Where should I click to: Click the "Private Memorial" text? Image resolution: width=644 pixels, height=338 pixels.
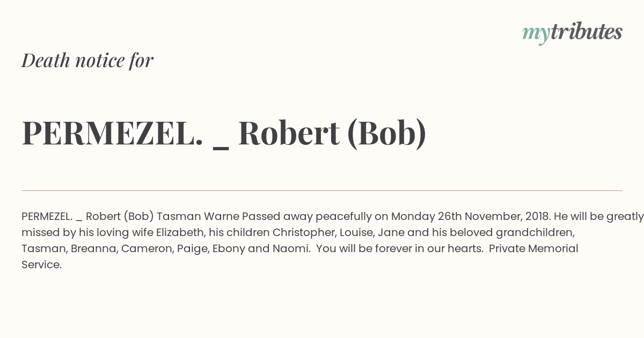(533, 248)
